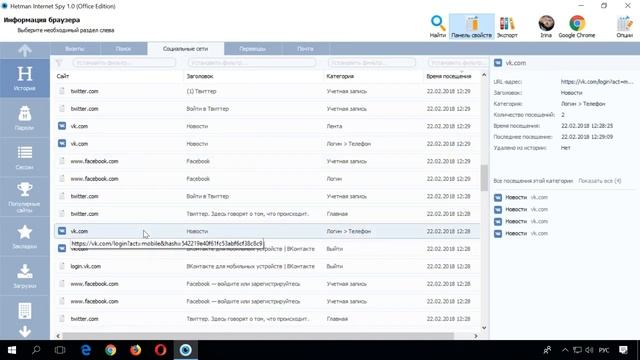This screenshot has width=640, height=360.
Task: Launch Opera from the taskbar
Action: [160, 350]
